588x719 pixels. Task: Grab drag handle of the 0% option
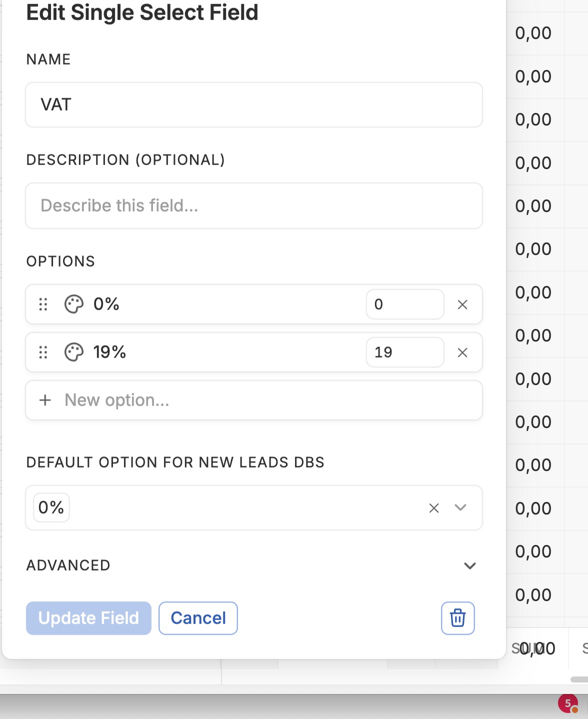click(43, 304)
